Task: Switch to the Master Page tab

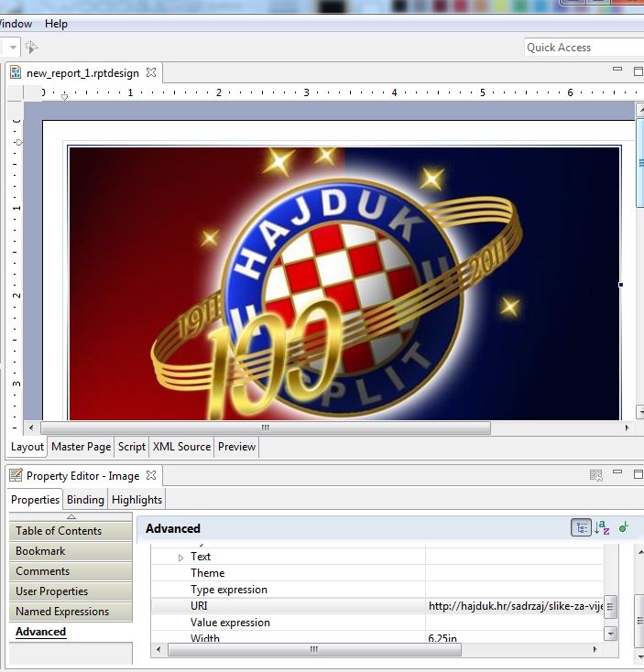Action: pyautogui.click(x=81, y=447)
